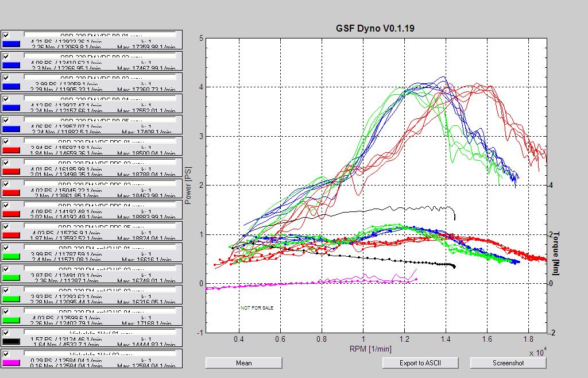588x378 pixels.
Task: Uncheck the red 3.94 PS run checkbox
Action: click(6, 141)
